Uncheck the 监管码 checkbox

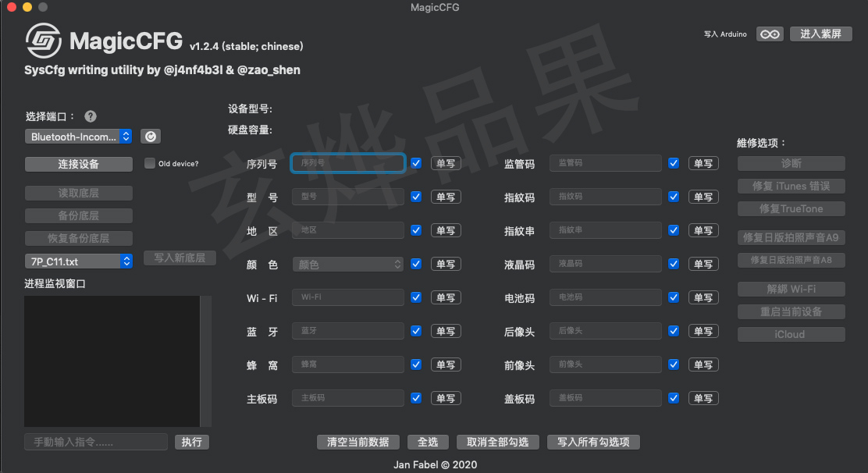[x=673, y=163]
